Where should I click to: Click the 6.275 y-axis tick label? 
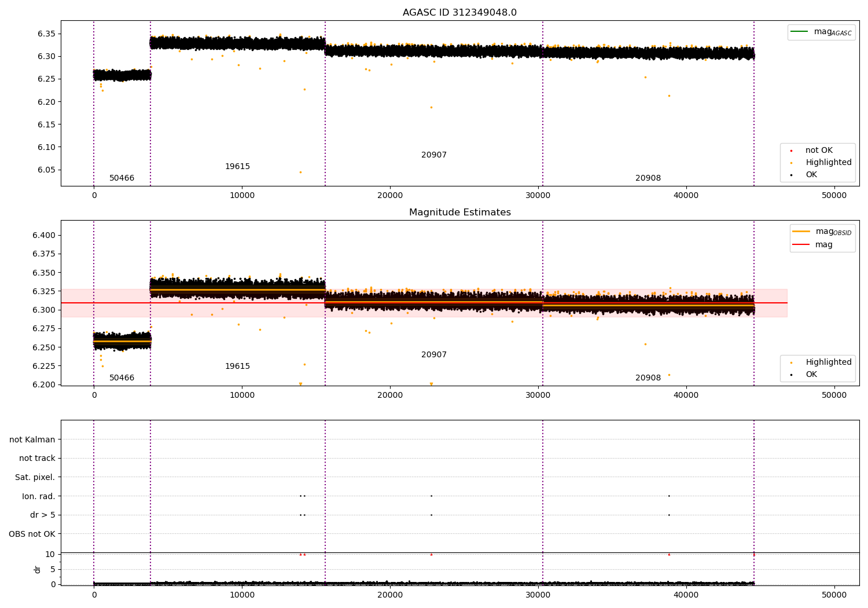point(44,329)
